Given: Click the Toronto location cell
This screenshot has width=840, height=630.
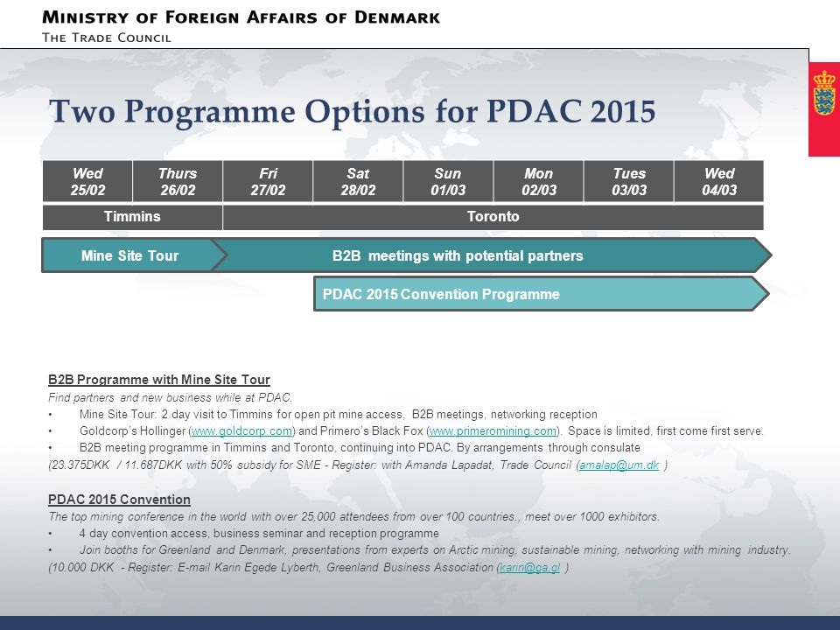Looking at the screenshot, I should pyautogui.click(x=493, y=217).
